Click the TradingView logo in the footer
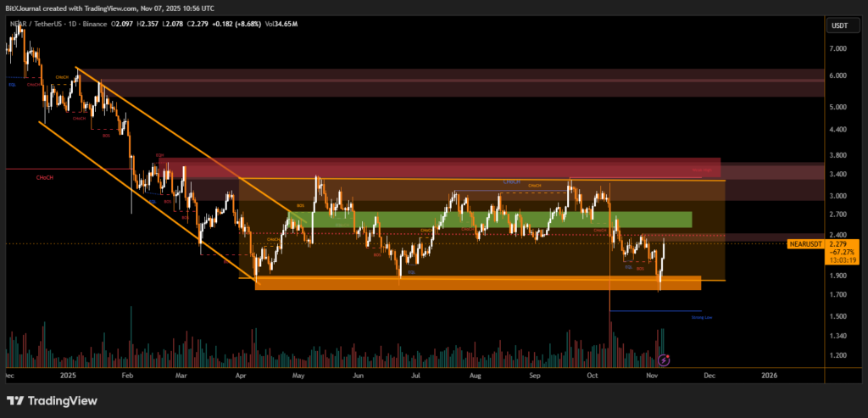 point(51,400)
